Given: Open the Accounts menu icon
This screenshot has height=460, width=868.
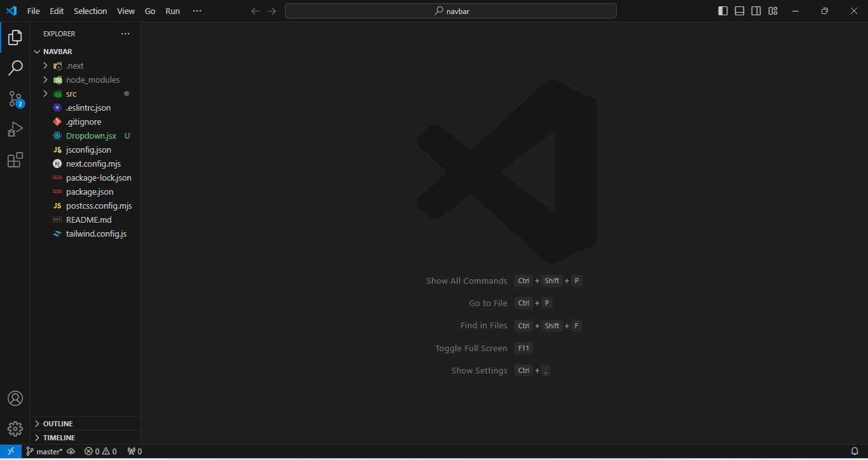Looking at the screenshot, I should [x=15, y=399].
